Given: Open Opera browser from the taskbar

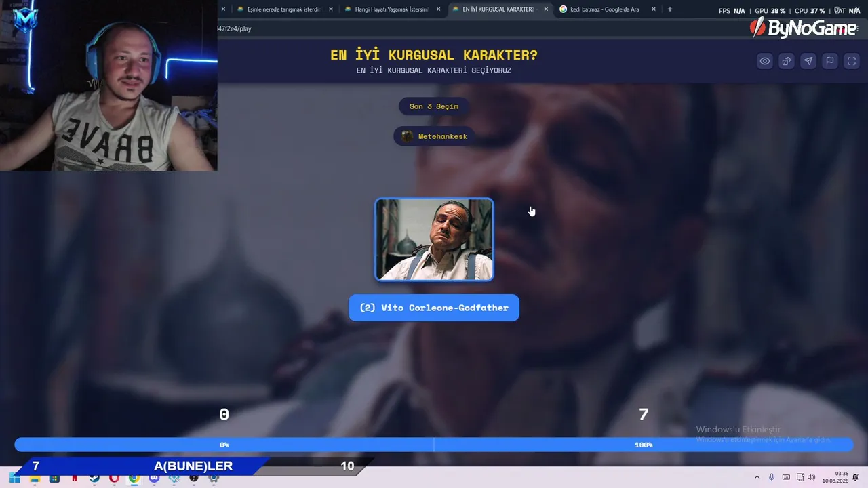Looking at the screenshot, I should pyautogui.click(x=114, y=478).
